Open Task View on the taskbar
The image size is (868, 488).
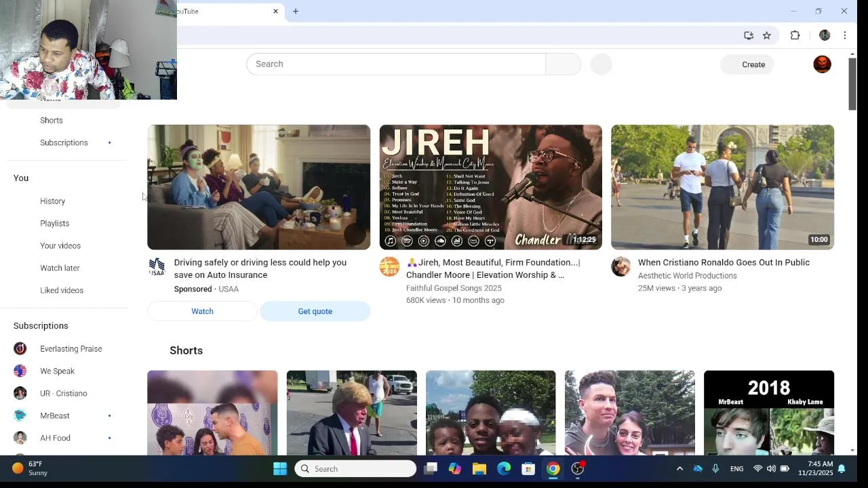pos(431,468)
